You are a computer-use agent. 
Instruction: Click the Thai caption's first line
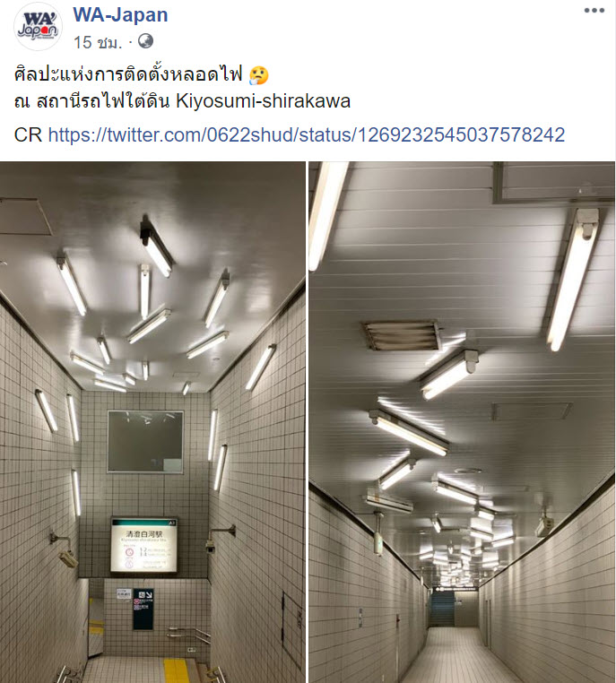pyautogui.click(x=128, y=75)
